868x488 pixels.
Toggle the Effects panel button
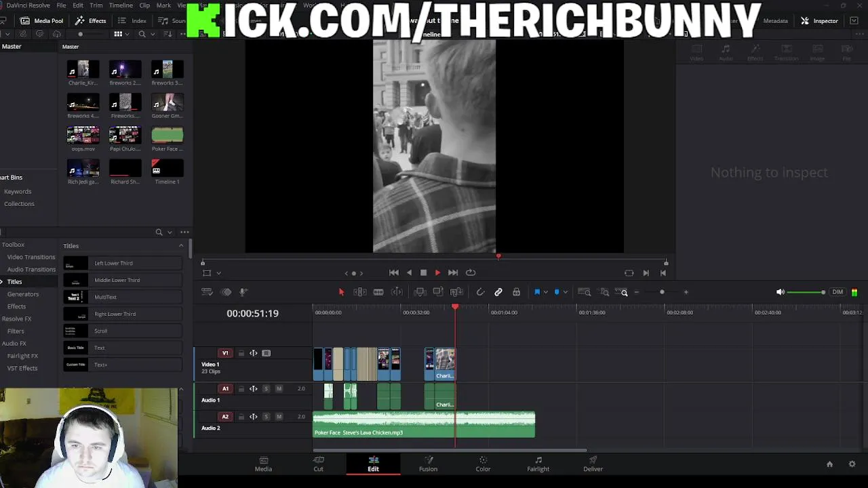point(91,20)
